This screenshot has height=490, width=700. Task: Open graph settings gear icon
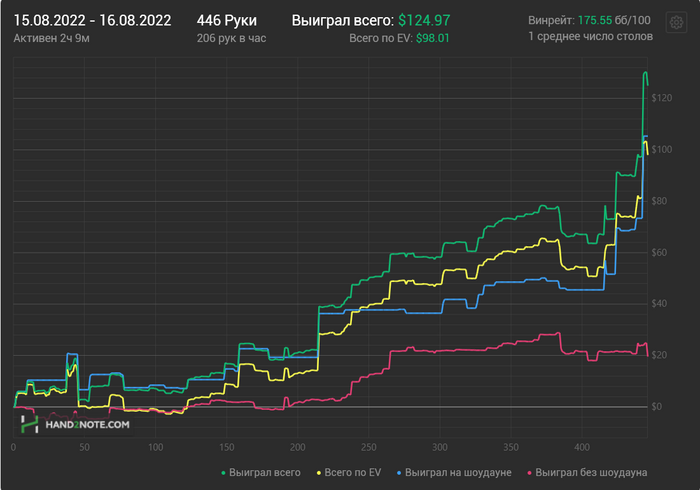(x=676, y=22)
